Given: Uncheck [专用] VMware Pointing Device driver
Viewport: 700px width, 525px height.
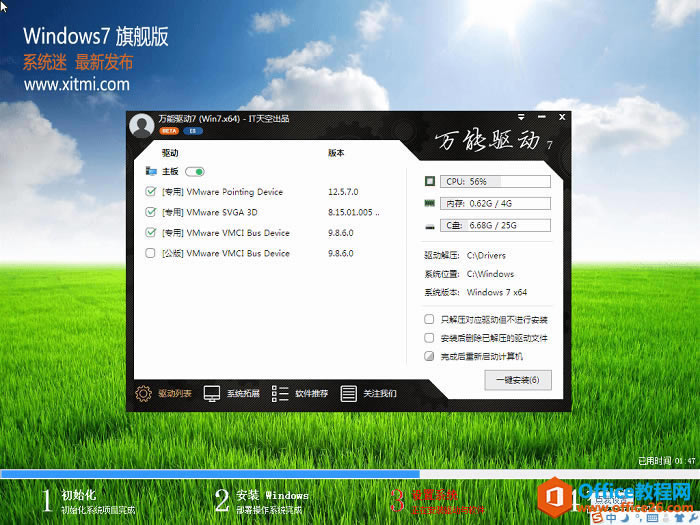Looking at the screenshot, I should [150, 192].
